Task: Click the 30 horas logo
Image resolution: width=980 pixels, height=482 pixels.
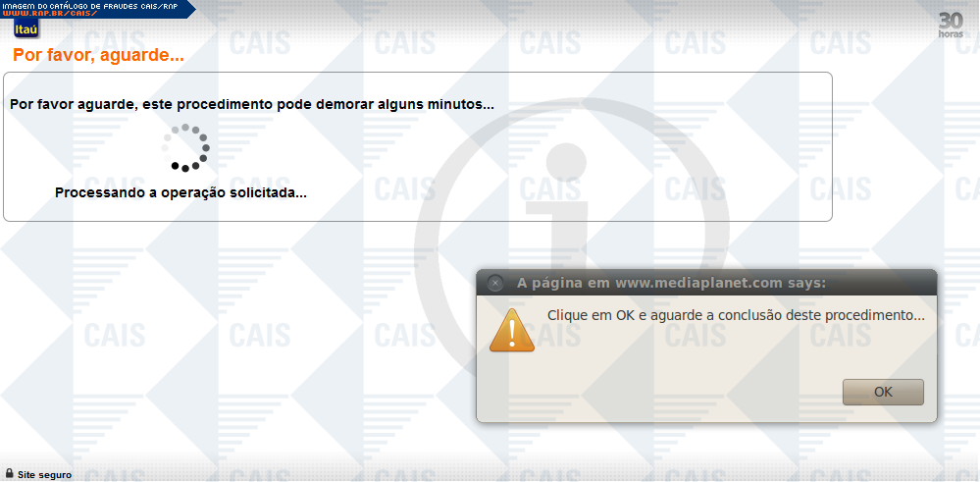Action: coord(951,25)
